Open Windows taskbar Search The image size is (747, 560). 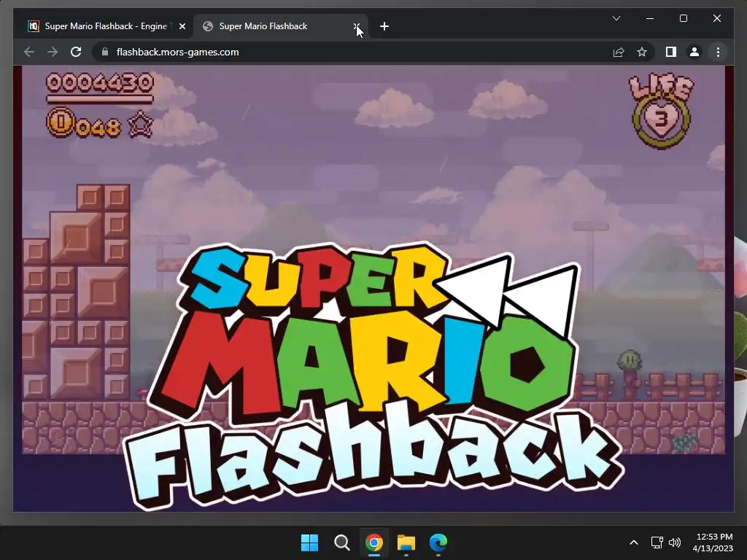tap(341, 542)
